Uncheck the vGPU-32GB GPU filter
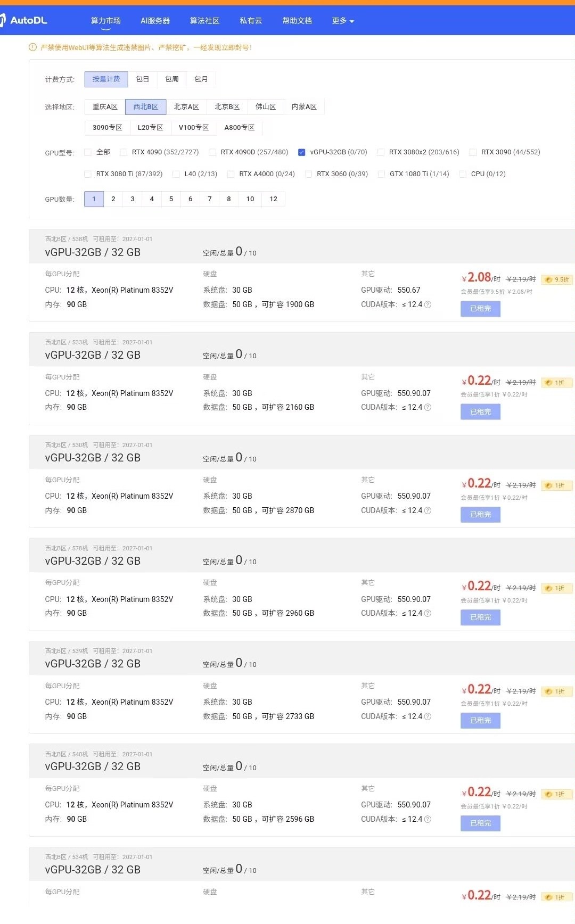This screenshot has width=575, height=924. tap(302, 152)
